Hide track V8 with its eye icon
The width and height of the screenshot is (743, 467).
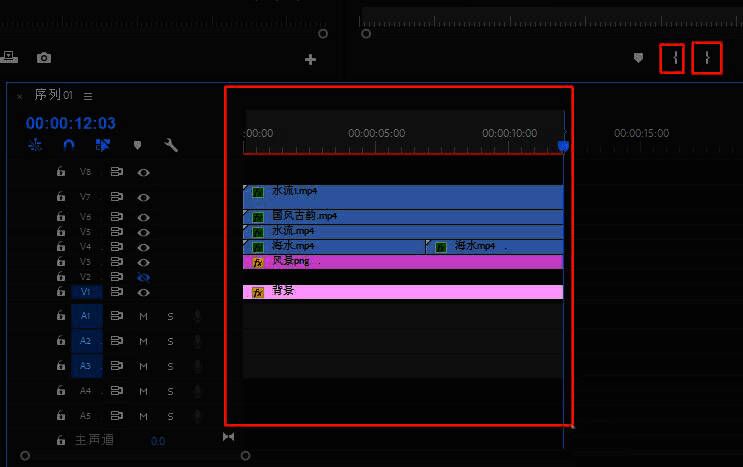(x=144, y=172)
